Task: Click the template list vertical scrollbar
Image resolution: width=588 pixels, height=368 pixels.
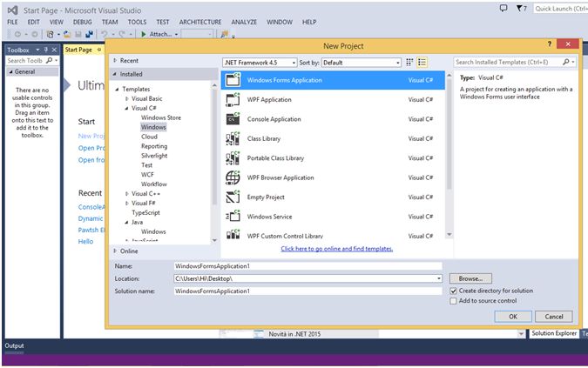Action: pyautogui.click(x=449, y=156)
